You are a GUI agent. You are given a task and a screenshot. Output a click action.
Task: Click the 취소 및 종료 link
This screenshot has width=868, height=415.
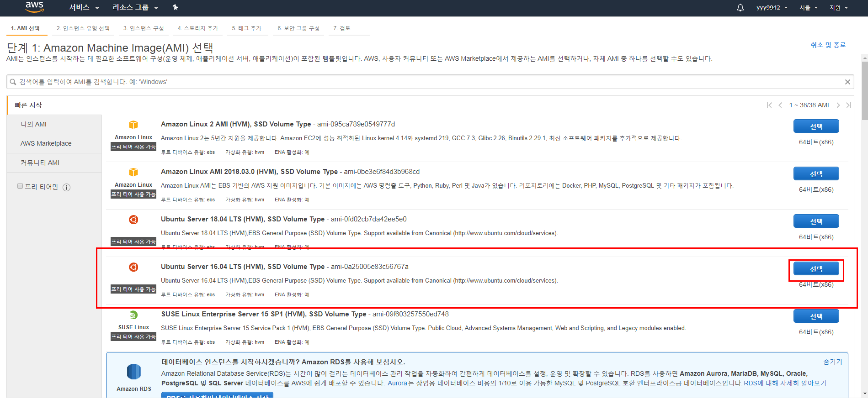828,45
